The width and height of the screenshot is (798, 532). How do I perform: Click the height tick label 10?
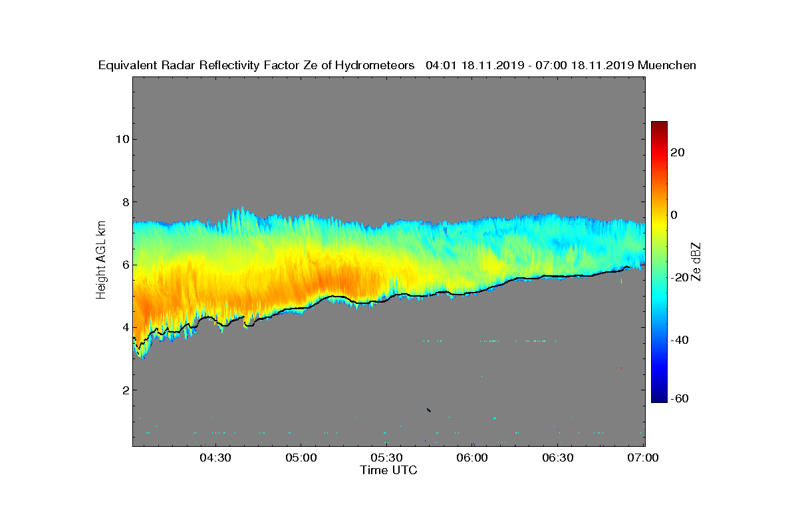122,139
